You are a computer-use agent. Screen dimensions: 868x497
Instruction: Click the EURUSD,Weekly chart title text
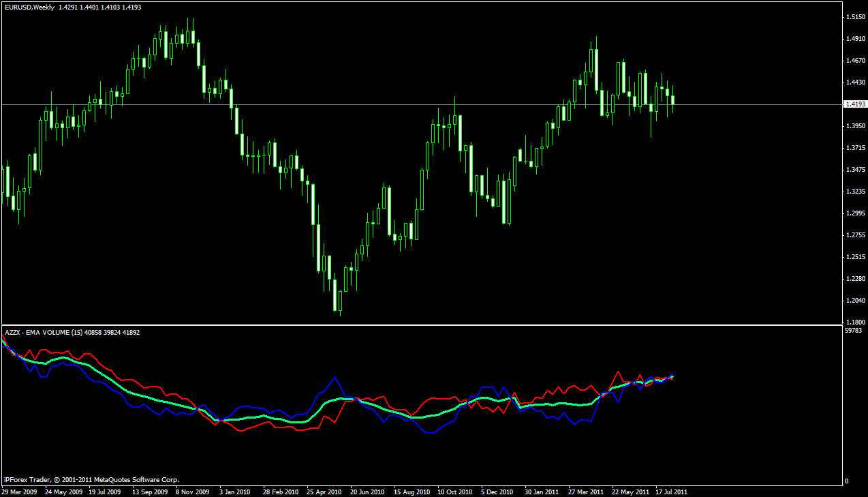click(x=29, y=7)
